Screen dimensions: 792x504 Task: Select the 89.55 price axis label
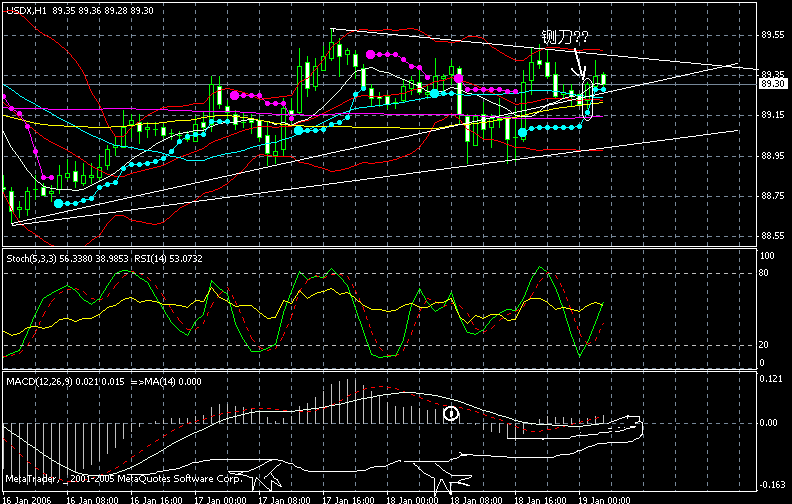tap(773, 35)
